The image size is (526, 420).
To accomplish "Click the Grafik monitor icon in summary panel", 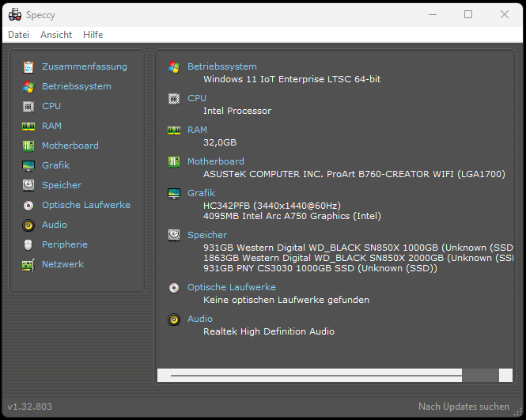I will point(174,194).
